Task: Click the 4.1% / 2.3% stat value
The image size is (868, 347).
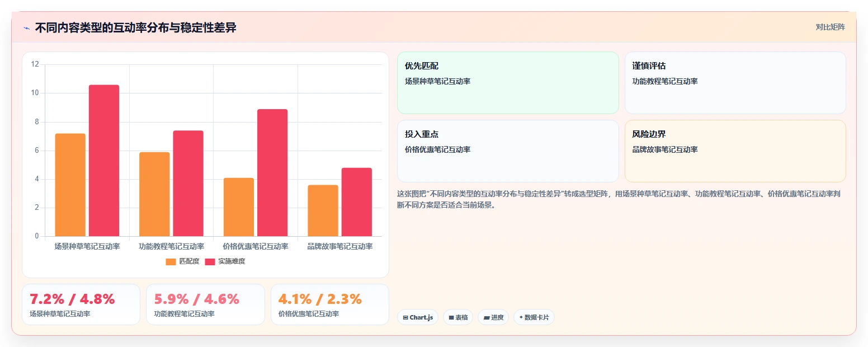Action: (320, 299)
